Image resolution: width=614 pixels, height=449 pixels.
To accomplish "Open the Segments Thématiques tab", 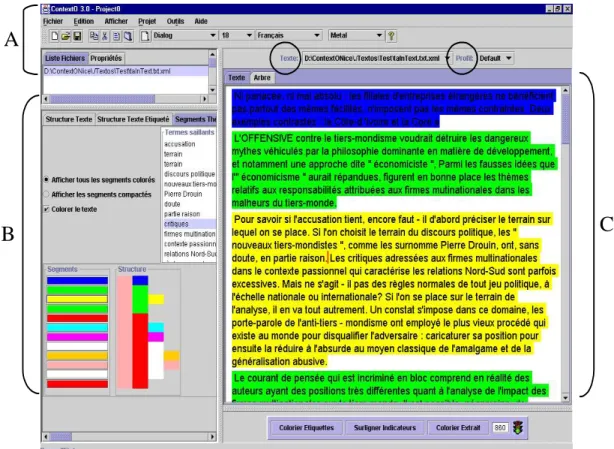I will pyautogui.click(x=195, y=119).
